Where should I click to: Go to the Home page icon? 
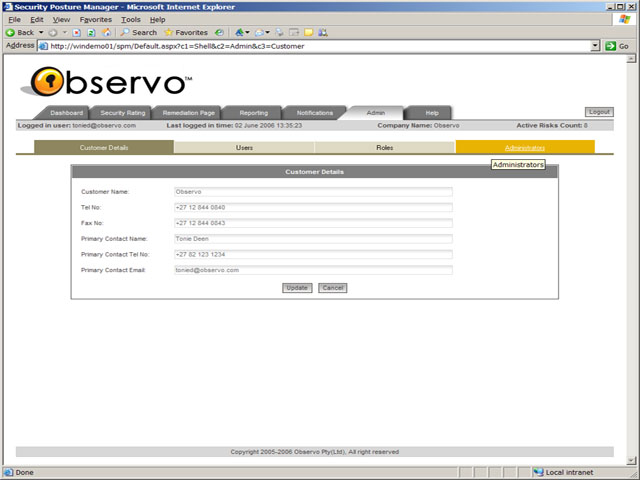[106, 33]
